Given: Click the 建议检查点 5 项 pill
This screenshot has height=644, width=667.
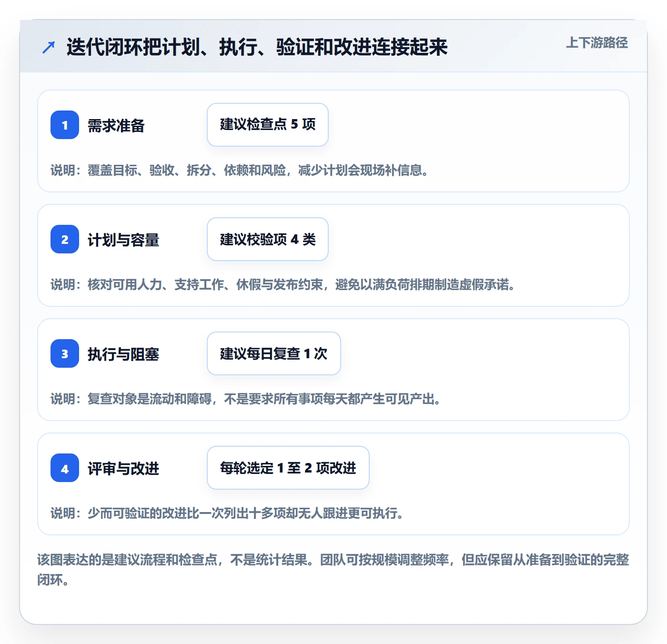Looking at the screenshot, I should 268,125.
